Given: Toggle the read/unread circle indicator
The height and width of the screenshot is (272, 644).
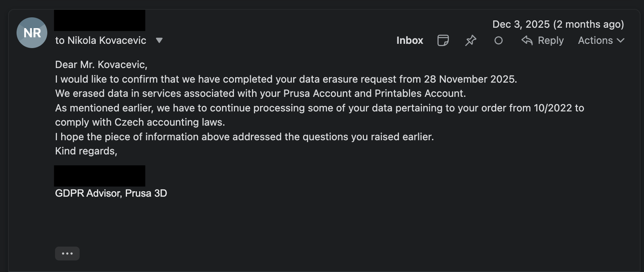Looking at the screenshot, I should click(x=498, y=40).
